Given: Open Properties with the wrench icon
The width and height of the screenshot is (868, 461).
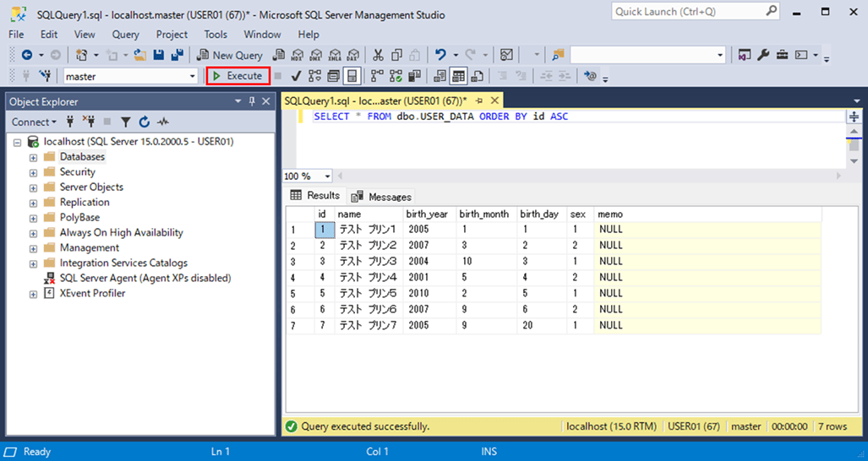Looking at the screenshot, I should pyautogui.click(x=763, y=55).
